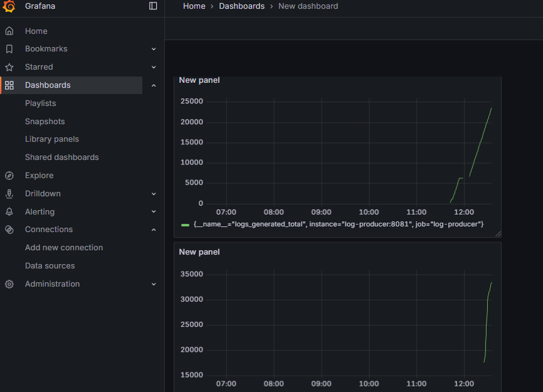Click the first New panel title
543x392 pixels.
pyautogui.click(x=199, y=80)
